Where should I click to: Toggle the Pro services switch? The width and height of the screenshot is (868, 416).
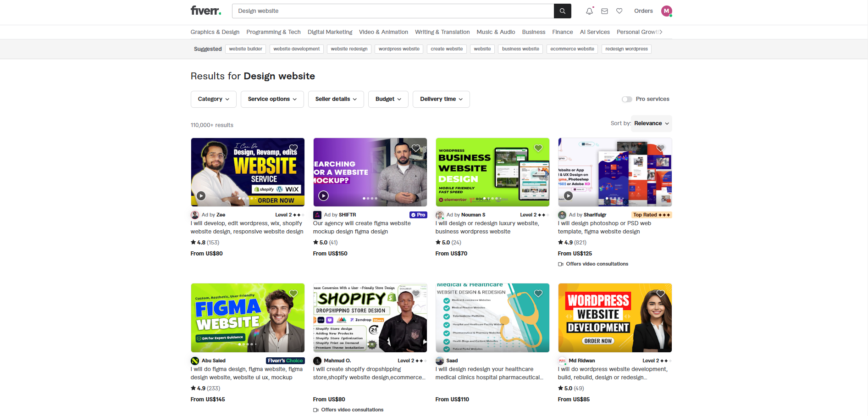coord(627,99)
